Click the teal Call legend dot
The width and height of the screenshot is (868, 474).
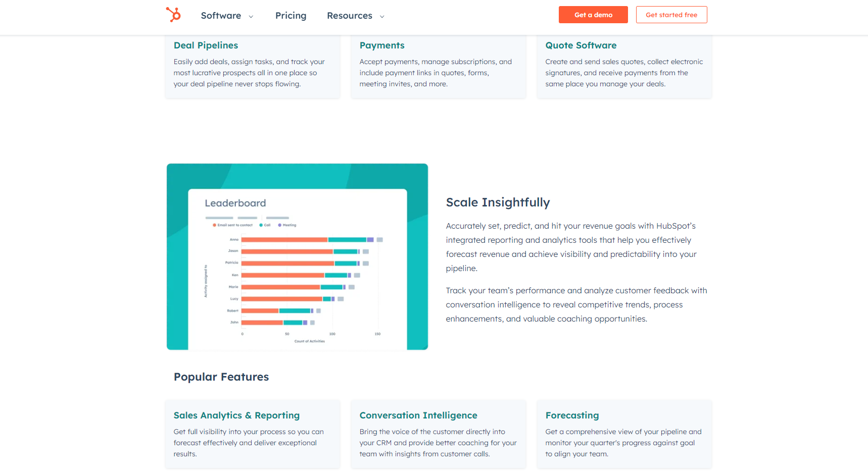261,225
